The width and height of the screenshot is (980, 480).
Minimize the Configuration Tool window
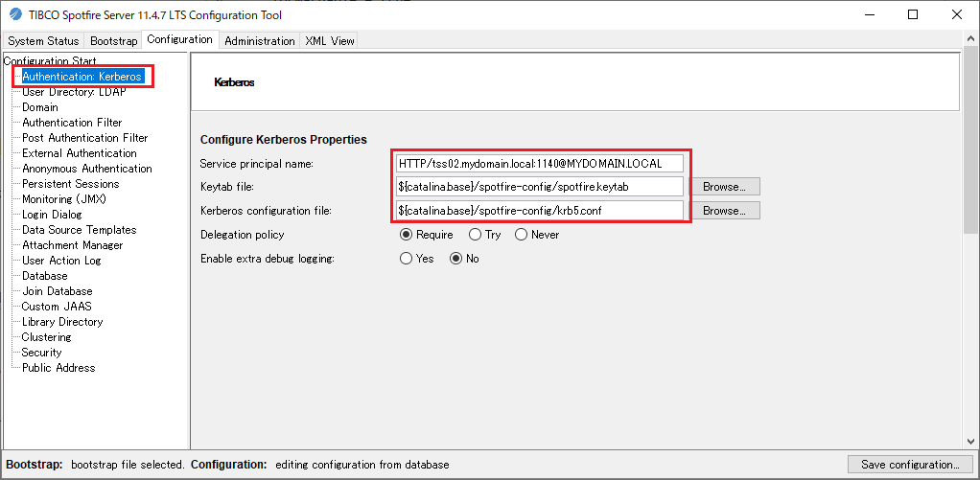coord(870,14)
